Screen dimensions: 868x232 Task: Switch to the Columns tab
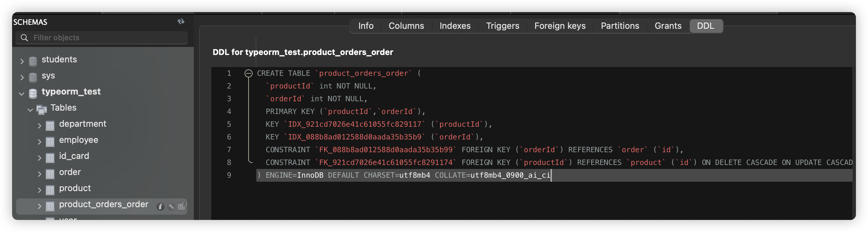406,26
